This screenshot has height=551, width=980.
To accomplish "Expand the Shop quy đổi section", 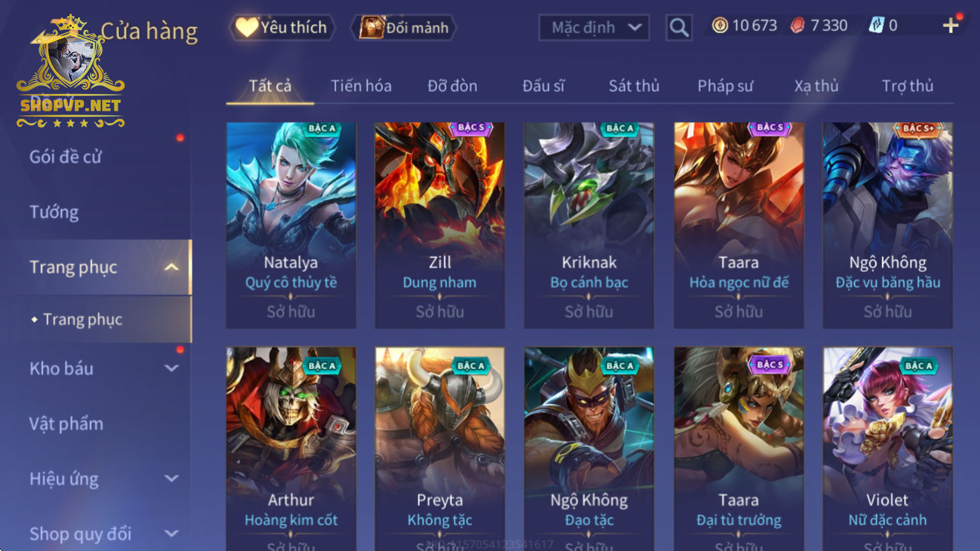I will [172, 534].
